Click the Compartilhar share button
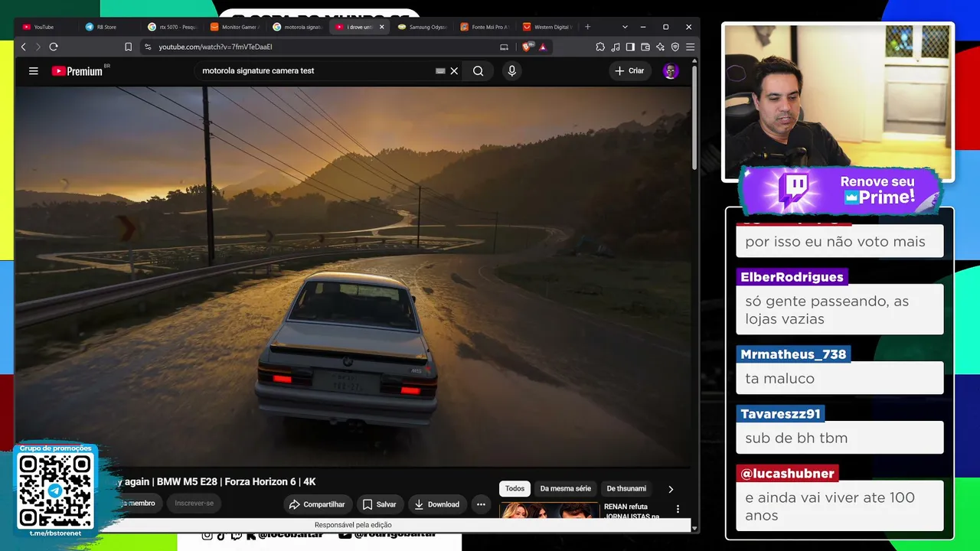Viewport: 980px width, 551px height. point(317,504)
